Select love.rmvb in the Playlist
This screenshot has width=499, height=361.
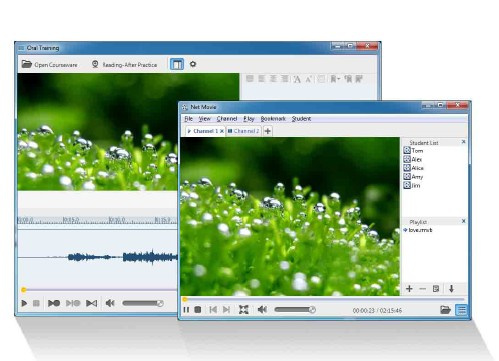click(x=418, y=230)
